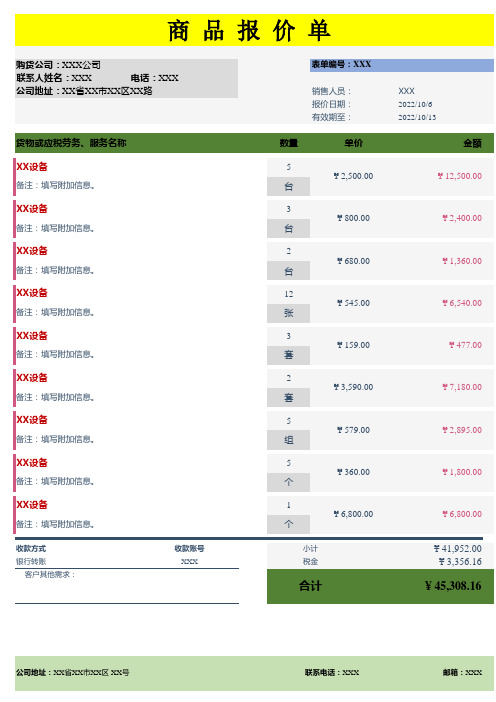This screenshot has height=702, width=496.
Task: Select the 销售人员 XXX value cell
Action: point(406,91)
